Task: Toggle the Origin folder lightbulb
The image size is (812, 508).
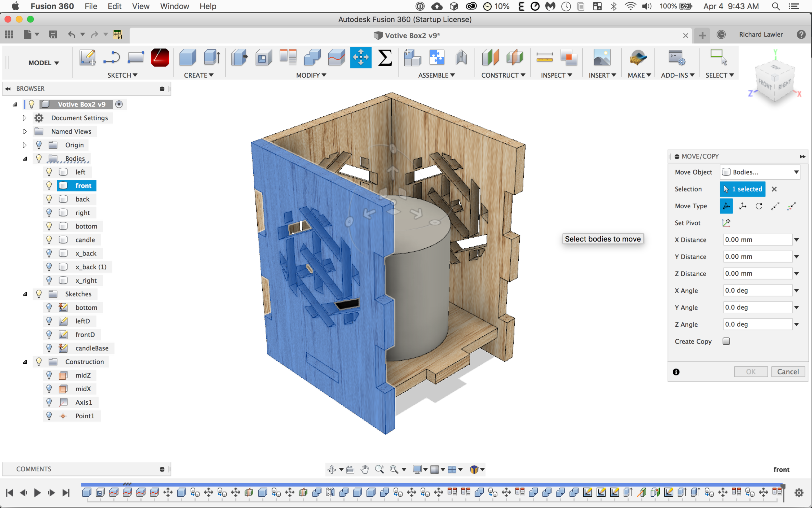Action: coord(39,145)
